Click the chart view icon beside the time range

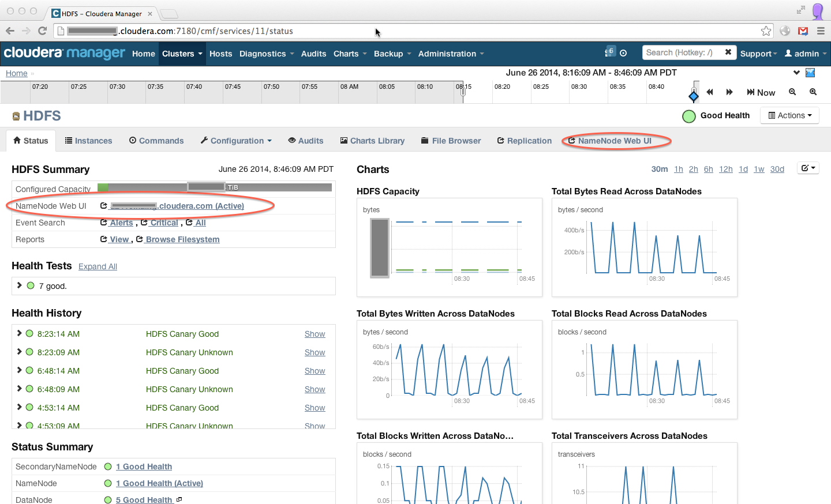(x=810, y=73)
